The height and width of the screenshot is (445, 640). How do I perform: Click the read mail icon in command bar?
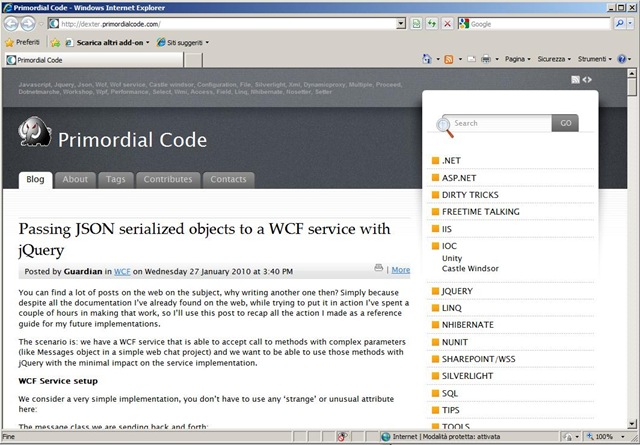coord(471,60)
